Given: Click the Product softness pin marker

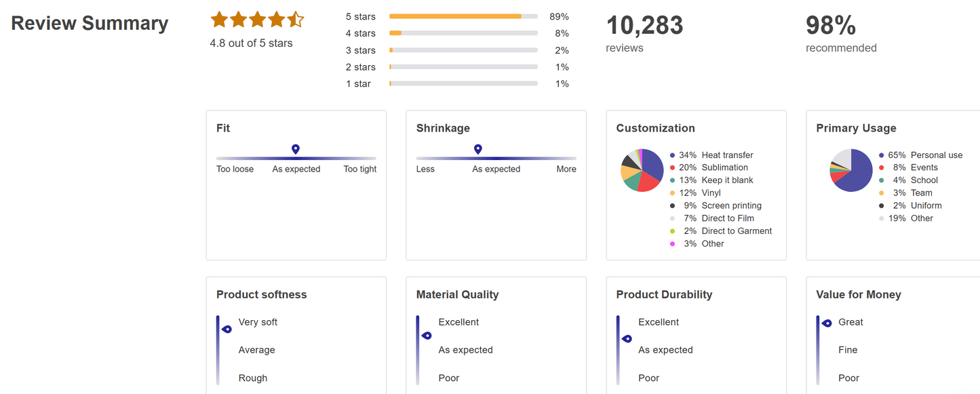Looking at the screenshot, I should [227, 329].
